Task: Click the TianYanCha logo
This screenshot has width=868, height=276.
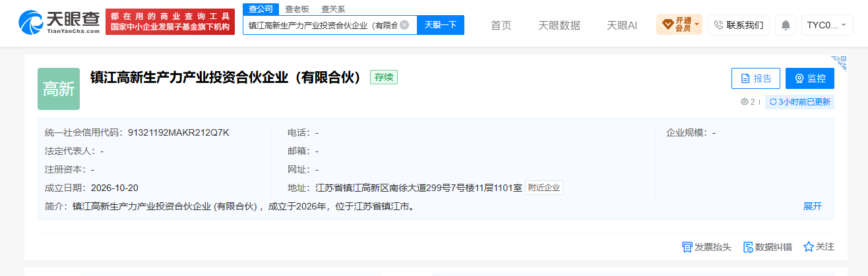Action: point(59,21)
